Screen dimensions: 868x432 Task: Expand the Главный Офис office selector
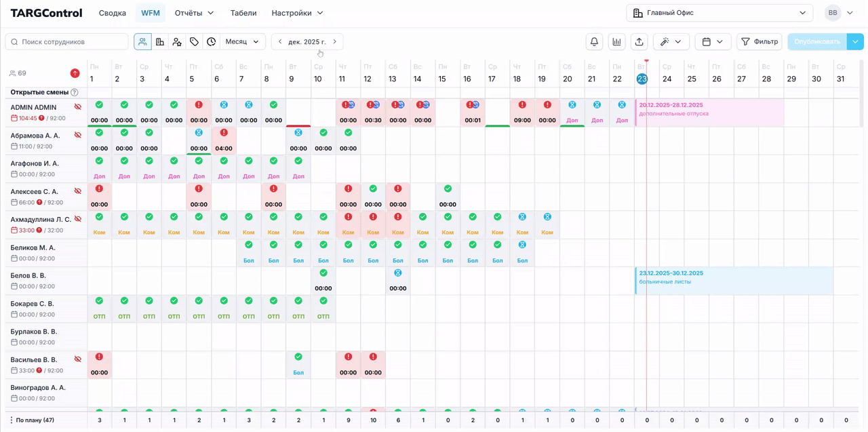click(719, 13)
